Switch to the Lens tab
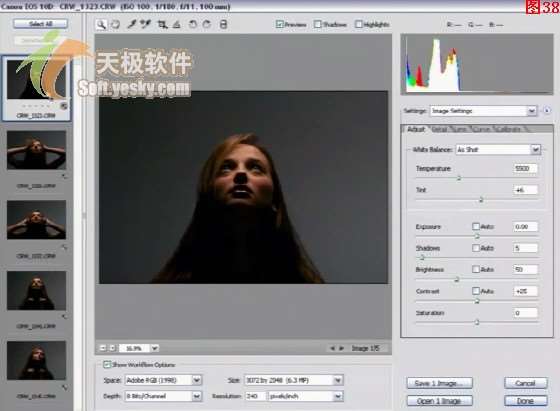The image size is (560, 411). [x=460, y=129]
